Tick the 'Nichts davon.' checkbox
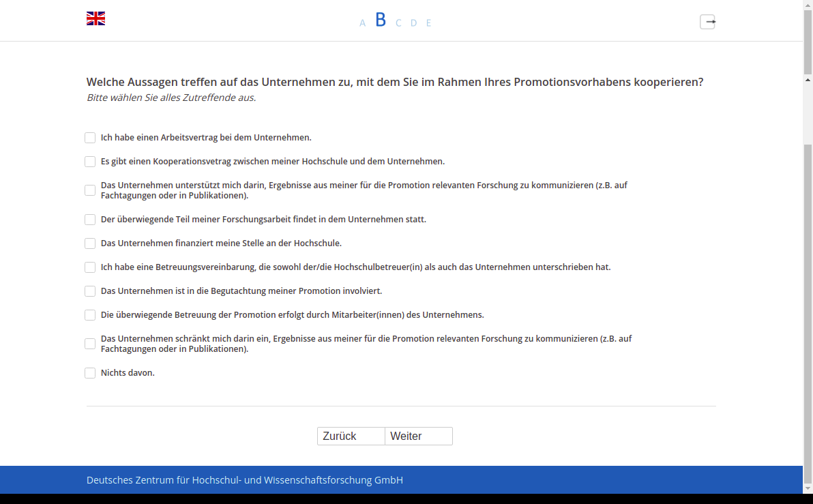Viewport: 813px width, 504px height. tap(90, 373)
